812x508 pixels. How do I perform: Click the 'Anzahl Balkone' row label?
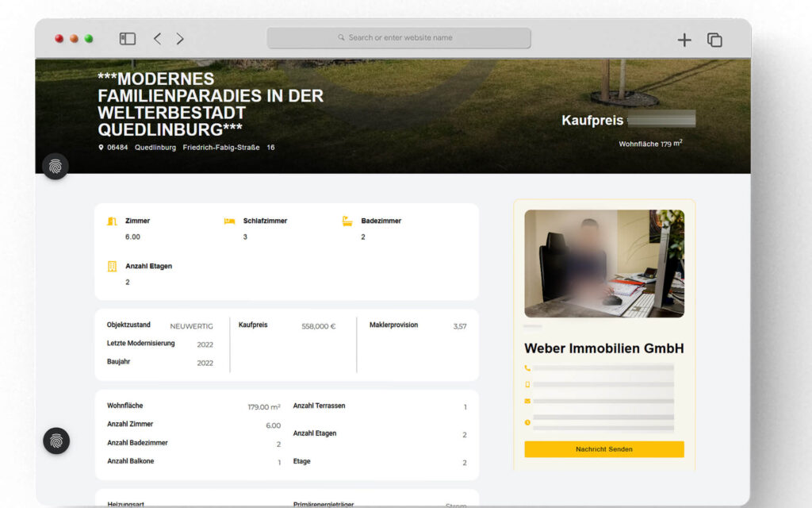coord(131,461)
